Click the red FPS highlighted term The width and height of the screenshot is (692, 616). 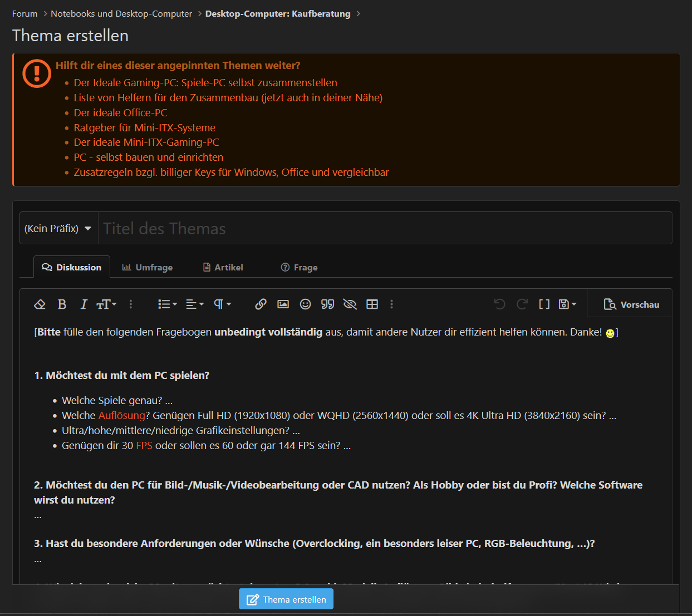pyautogui.click(x=144, y=446)
